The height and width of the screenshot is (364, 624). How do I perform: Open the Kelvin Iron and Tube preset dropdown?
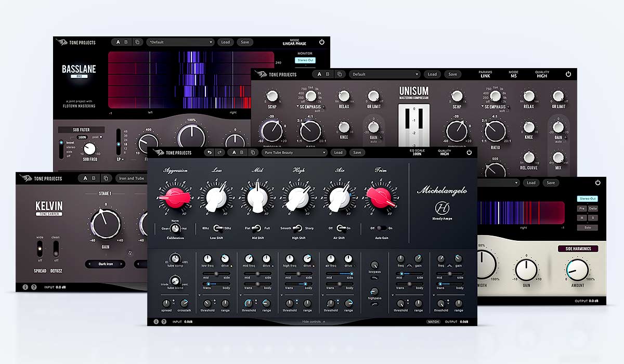click(131, 178)
